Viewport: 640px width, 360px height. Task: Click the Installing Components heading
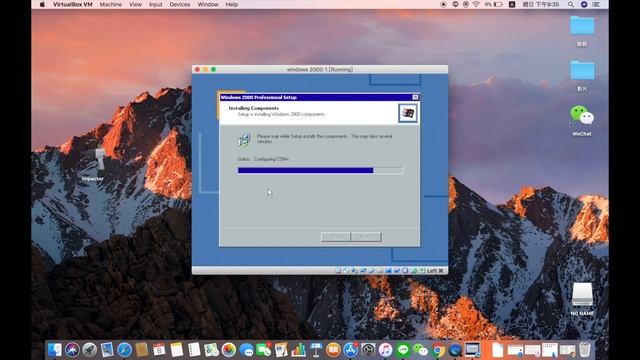point(253,108)
